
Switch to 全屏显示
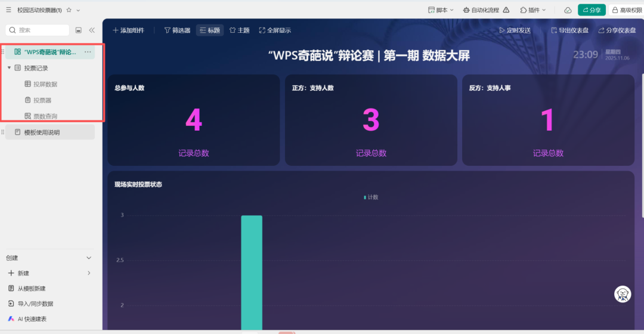point(275,30)
